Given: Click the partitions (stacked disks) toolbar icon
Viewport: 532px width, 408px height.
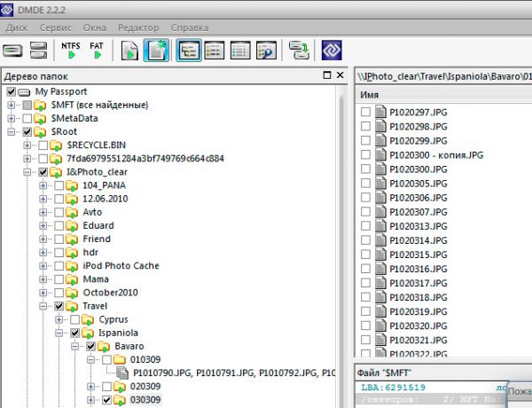Looking at the screenshot, I should (38, 51).
